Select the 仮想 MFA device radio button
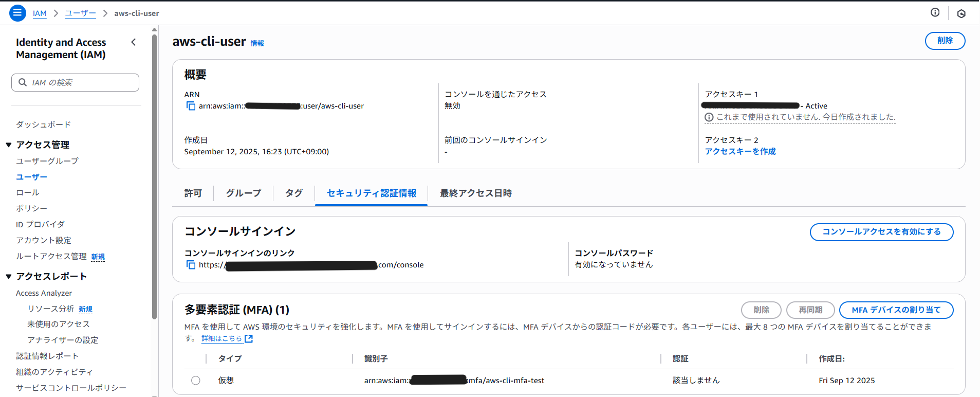The width and height of the screenshot is (980, 397). click(196, 381)
